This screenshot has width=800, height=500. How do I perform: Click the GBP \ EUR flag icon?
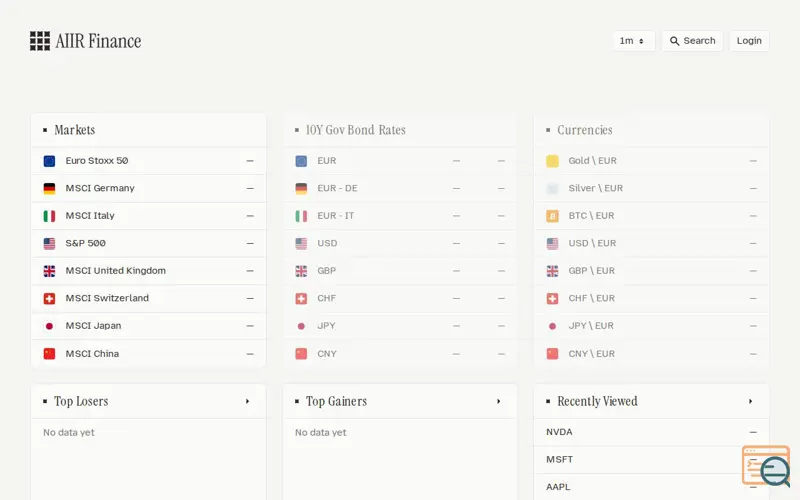(553, 271)
